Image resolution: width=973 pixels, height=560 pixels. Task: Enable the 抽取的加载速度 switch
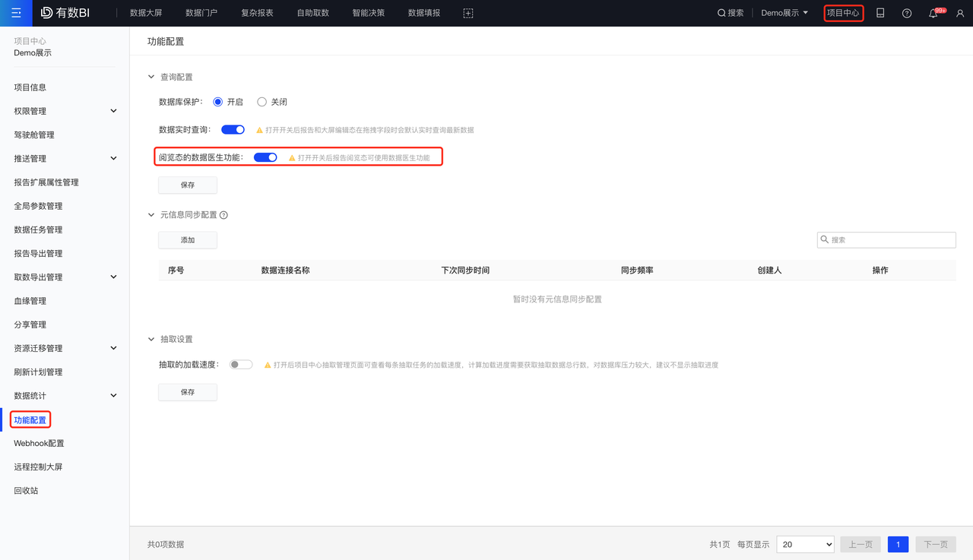241,365
